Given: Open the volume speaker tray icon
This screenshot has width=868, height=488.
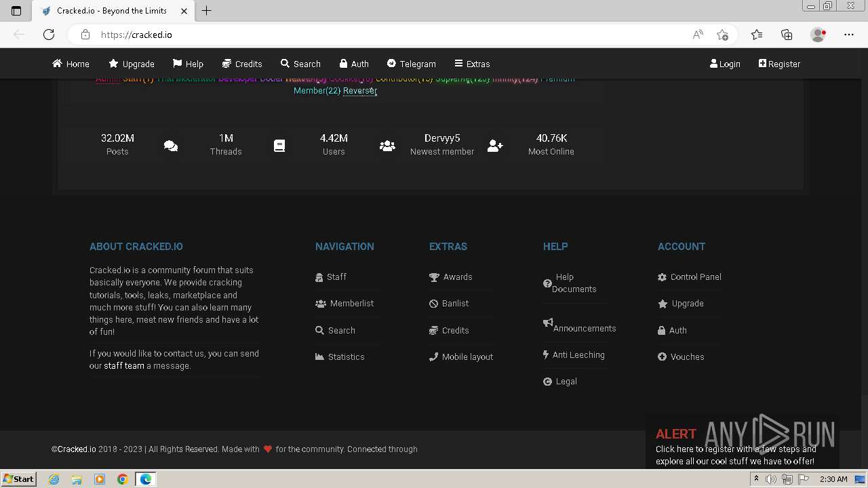Looking at the screenshot, I should [771, 479].
